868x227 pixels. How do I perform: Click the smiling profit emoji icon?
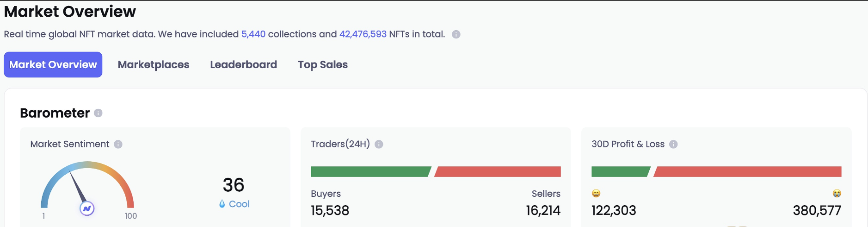coord(596,193)
